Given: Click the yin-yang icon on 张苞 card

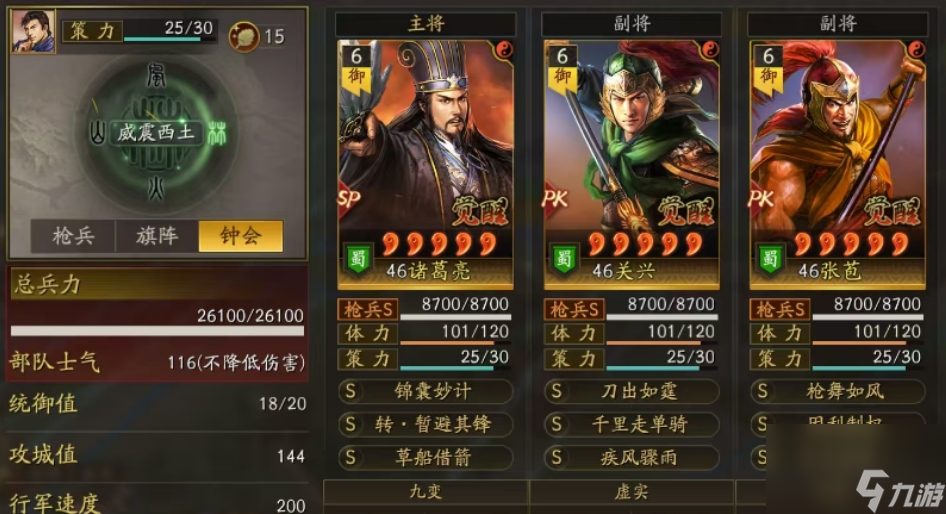Looking at the screenshot, I should (x=916, y=49).
